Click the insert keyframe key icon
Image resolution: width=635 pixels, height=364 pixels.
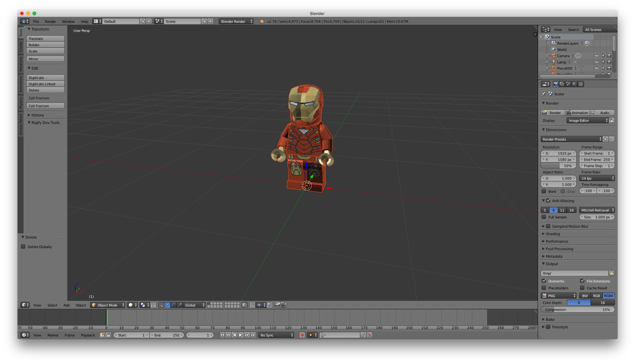point(363,335)
